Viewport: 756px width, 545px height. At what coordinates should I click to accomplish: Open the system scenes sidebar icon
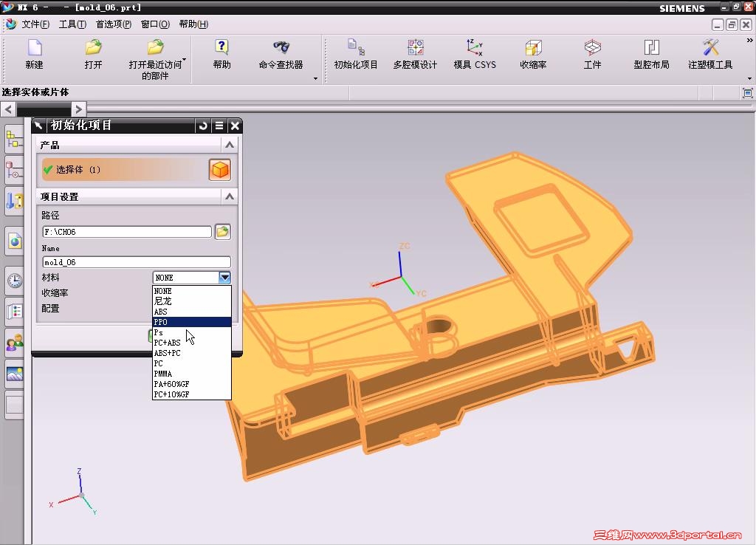point(15,374)
